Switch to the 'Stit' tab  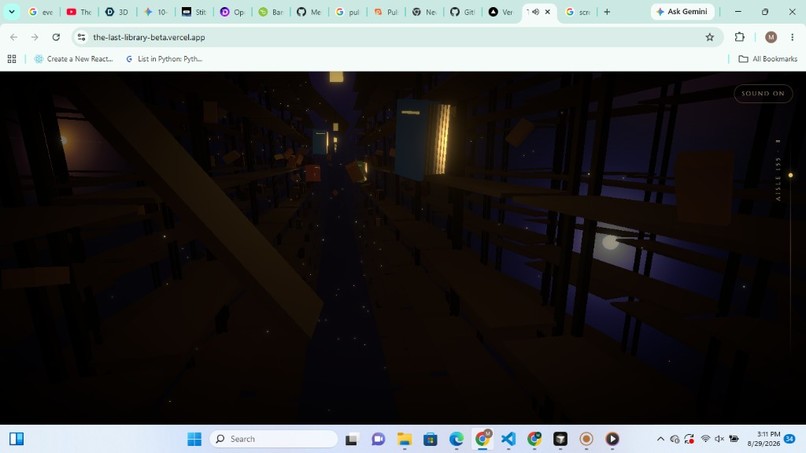pos(194,11)
